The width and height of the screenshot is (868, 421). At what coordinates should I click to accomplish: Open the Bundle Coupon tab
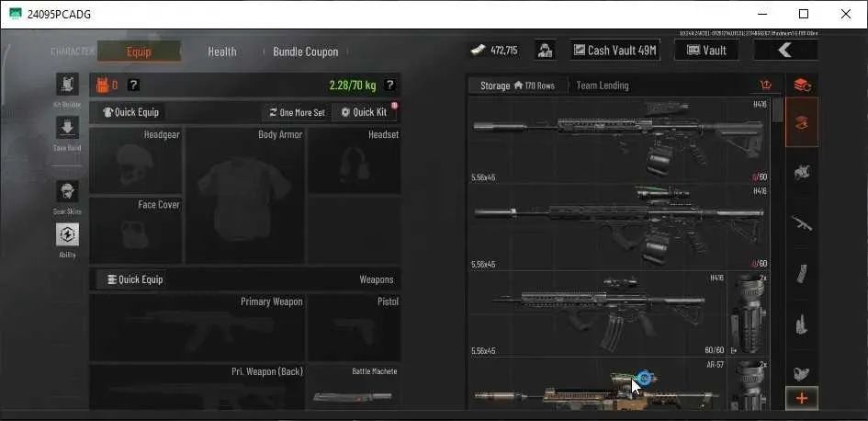[306, 51]
